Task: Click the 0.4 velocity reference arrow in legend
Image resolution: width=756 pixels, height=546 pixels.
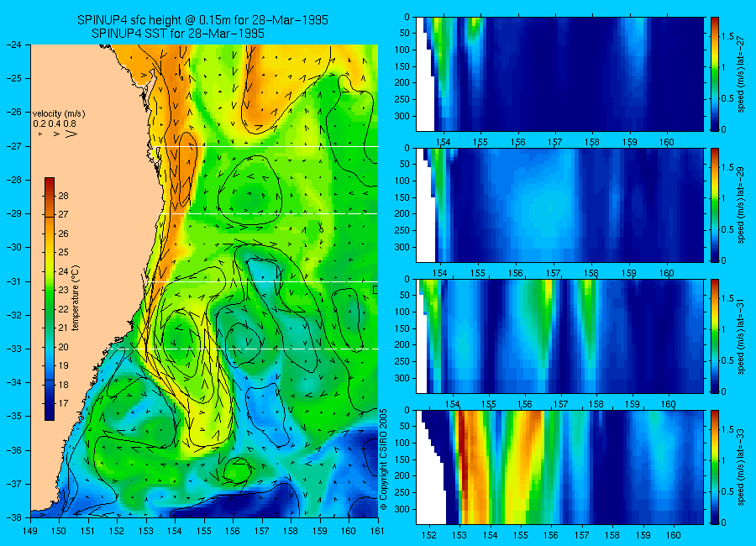Action: (x=57, y=134)
